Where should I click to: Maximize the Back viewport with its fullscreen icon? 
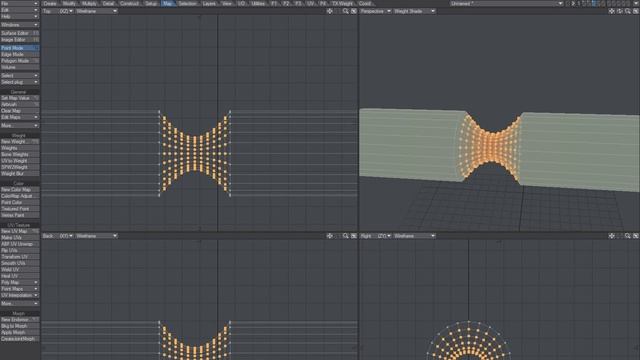tap(353, 236)
